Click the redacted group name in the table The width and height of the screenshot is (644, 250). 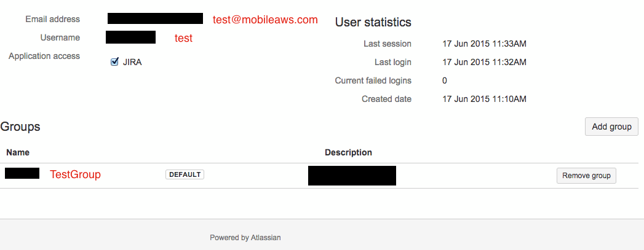22,173
